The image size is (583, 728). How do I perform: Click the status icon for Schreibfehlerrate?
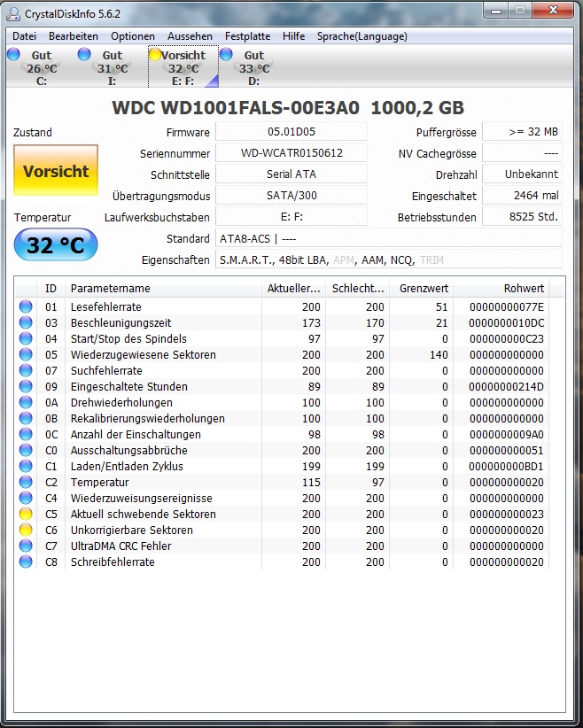click(26, 561)
